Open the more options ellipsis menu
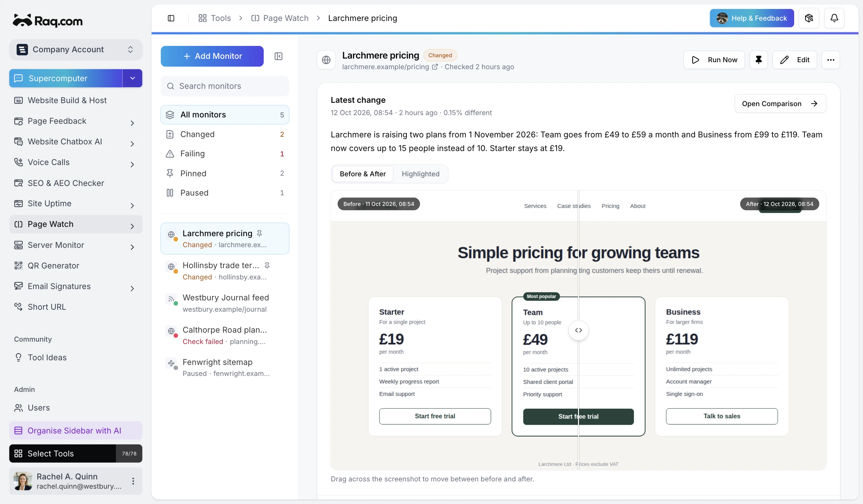Viewport: 863px width, 504px height. coord(830,60)
